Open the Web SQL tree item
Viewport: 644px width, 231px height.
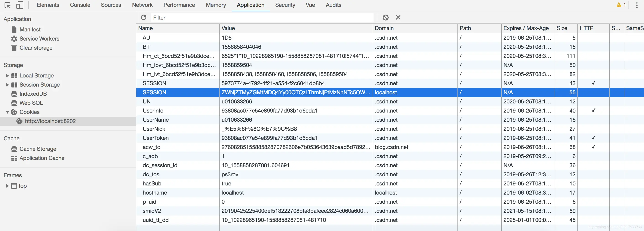point(31,103)
